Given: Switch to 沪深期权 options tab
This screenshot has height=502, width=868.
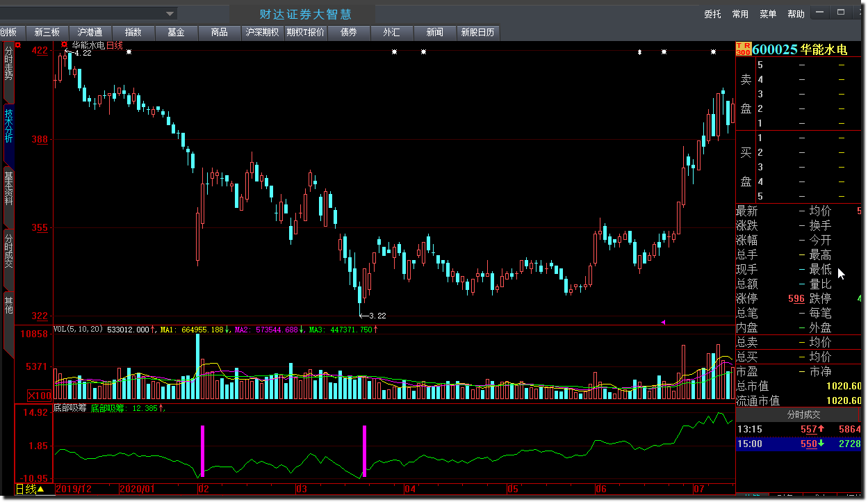Looking at the screenshot, I should (262, 32).
